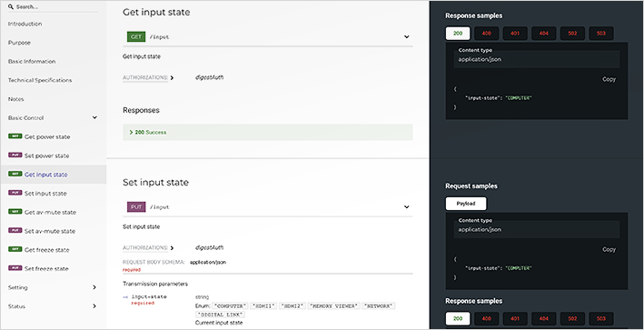
Task: Copy the request payload sample
Action: [x=609, y=249]
